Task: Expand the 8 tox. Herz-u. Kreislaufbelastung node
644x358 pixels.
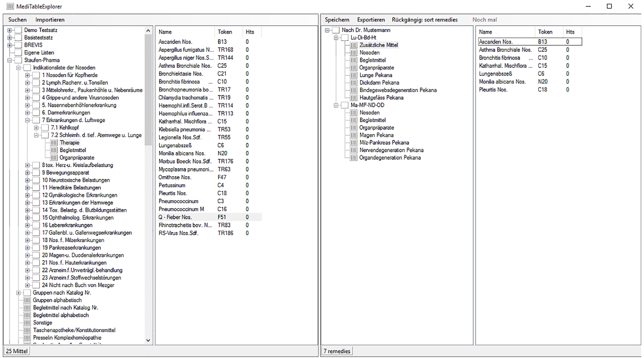Action: 27,165
